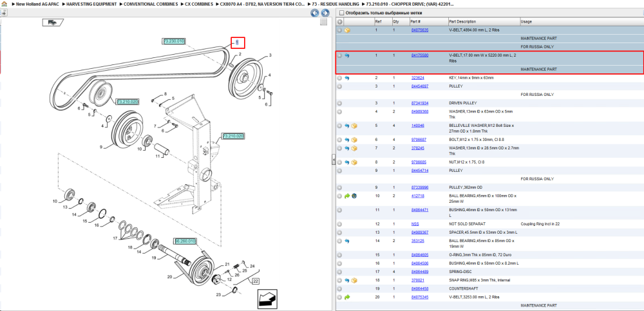
Task: Click the expand-all plus icon in table header
Action: click(340, 21)
